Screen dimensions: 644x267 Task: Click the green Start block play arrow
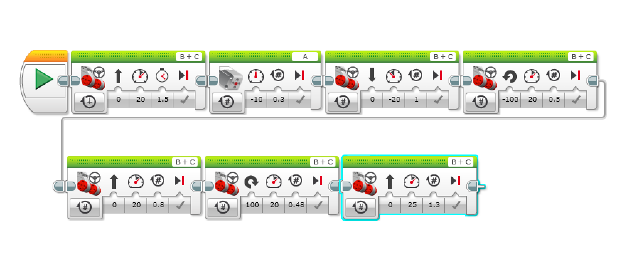[x=44, y=80]
